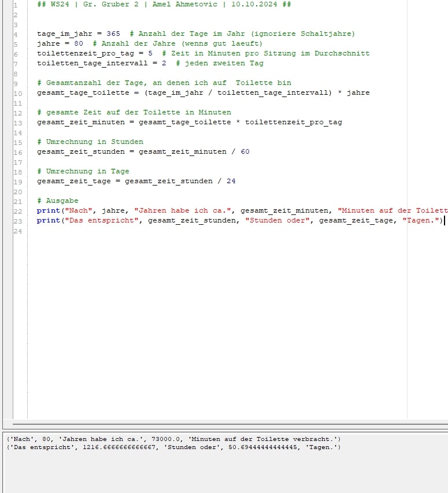Click variable toilettenzeit_pro_tag on line 6

point(86,53)
